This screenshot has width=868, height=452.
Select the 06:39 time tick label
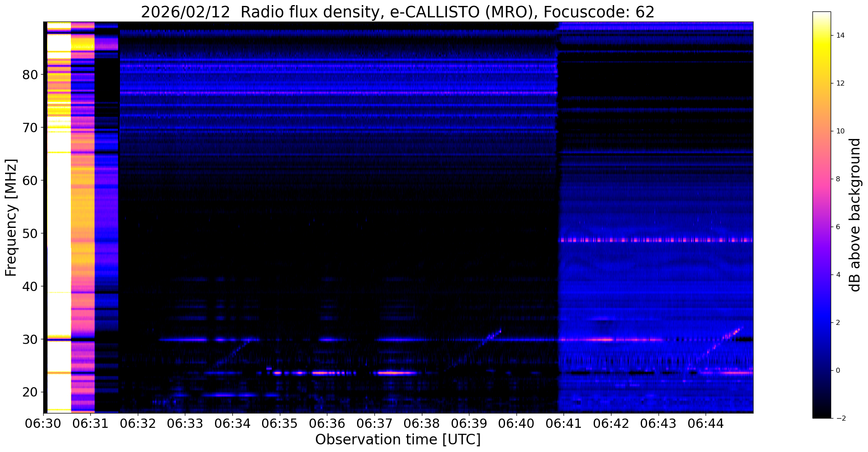(469, 424)
